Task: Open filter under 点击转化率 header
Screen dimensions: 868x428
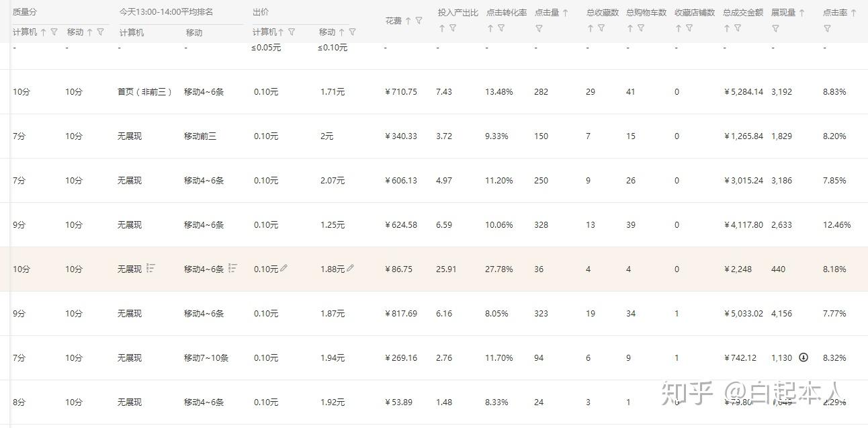Action: coord(501,28)
